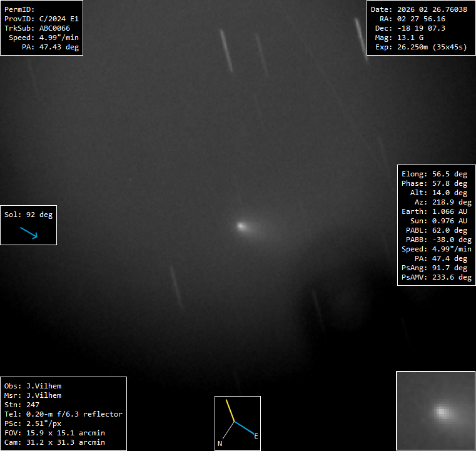The image size is (476, 451).
Task: Click the bright comet nucleus in the image
Action: [241, 226]
